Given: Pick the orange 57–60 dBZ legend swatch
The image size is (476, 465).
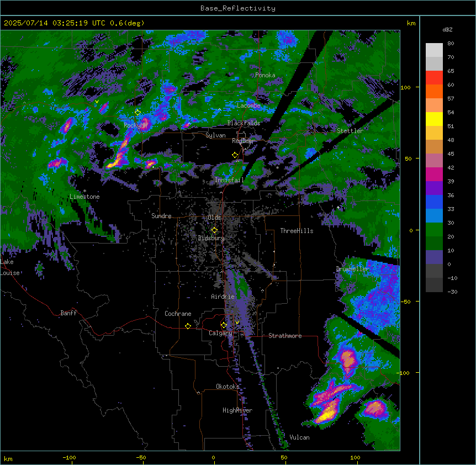Looking at the screenshot, I should 434,91.
